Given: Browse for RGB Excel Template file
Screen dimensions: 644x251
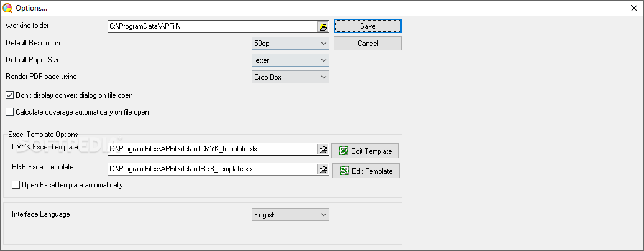Looking at the screenshot, I should 323,169.
